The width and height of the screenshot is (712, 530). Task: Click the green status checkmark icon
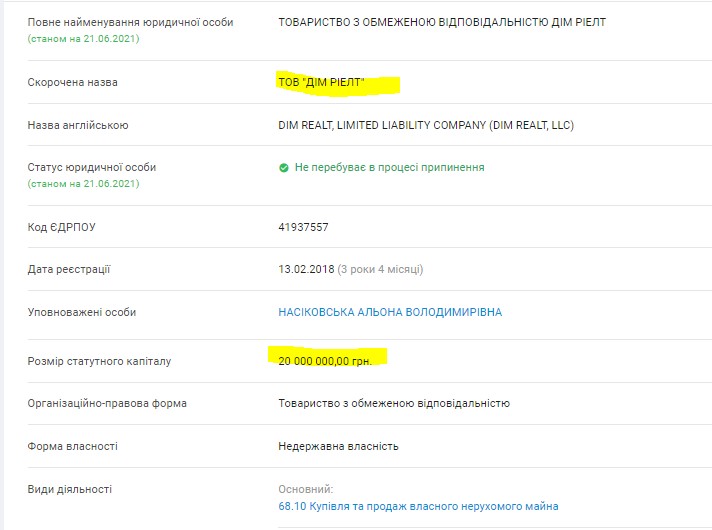pyautogui.click(x=284, y=168)
